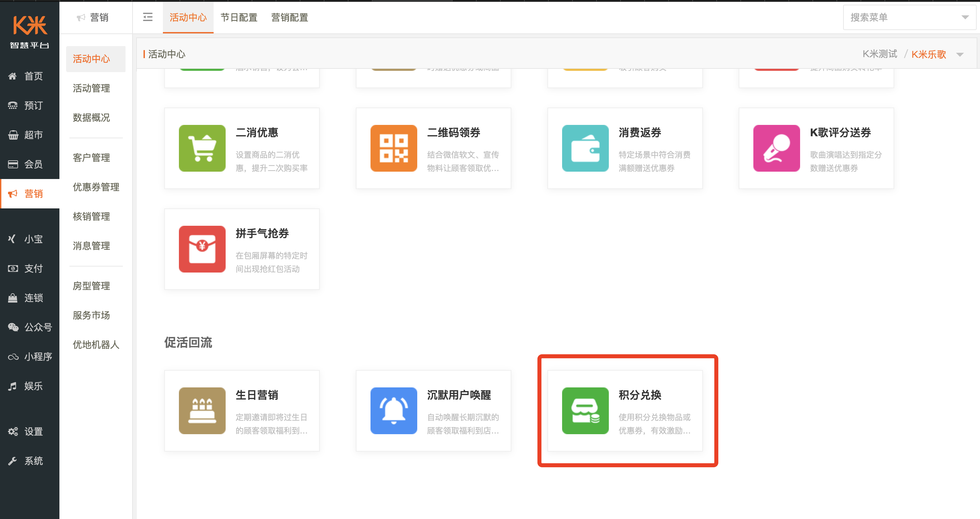Open the 支付 payment icon
The height and width of the screenshot is (519, 980).
(x=13, y=269)
